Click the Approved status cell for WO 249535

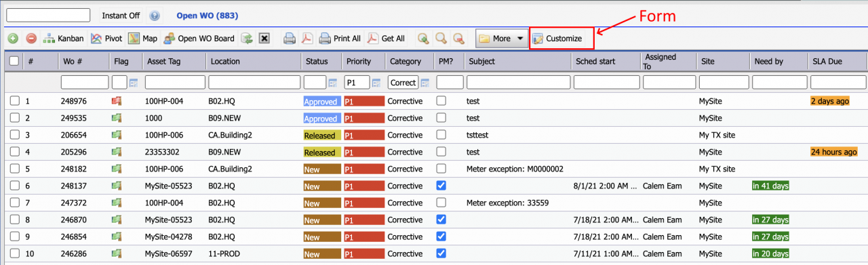click(x=322, y=118)
